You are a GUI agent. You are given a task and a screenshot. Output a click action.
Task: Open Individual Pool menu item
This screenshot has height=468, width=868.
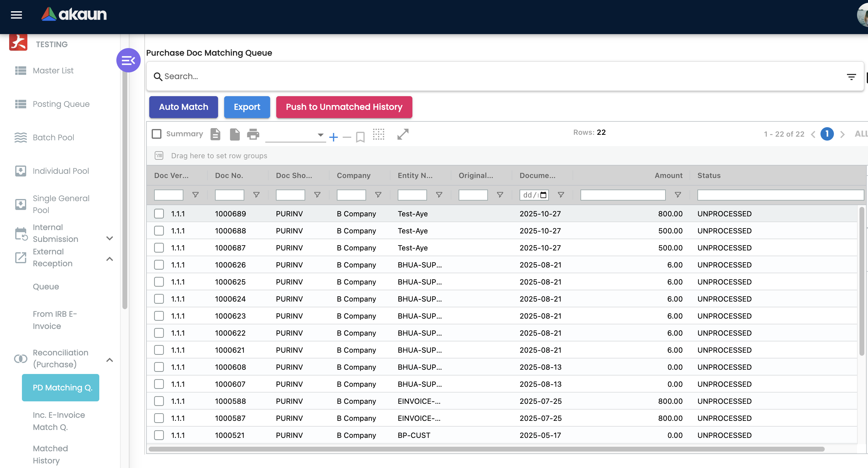pos(61,171)
